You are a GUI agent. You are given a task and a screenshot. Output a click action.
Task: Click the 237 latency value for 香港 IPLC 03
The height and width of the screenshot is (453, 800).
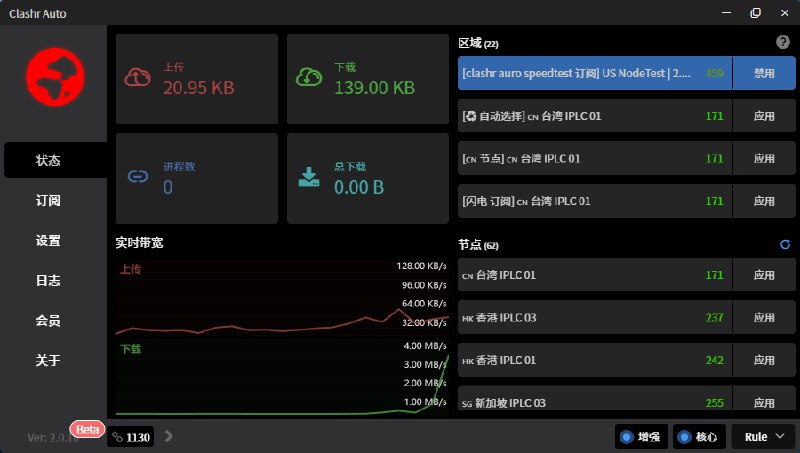tap(714, 317)
